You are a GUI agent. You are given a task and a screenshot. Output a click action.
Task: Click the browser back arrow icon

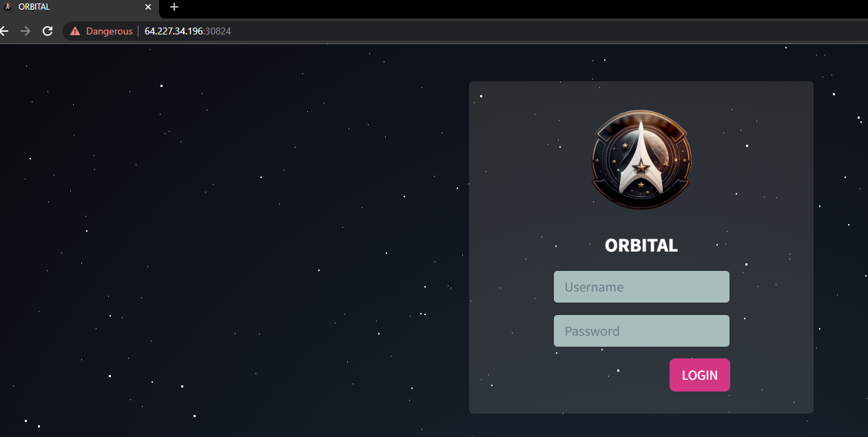click(4, 30)
